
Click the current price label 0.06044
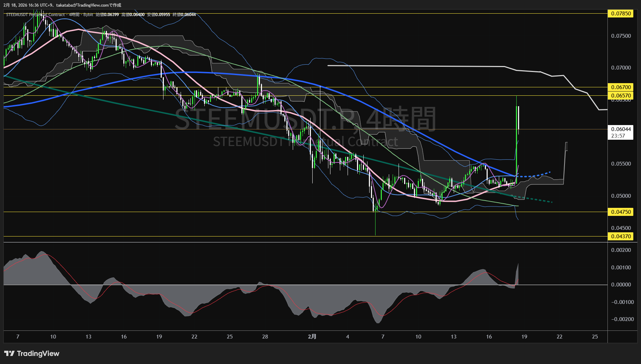coord(621,129)
